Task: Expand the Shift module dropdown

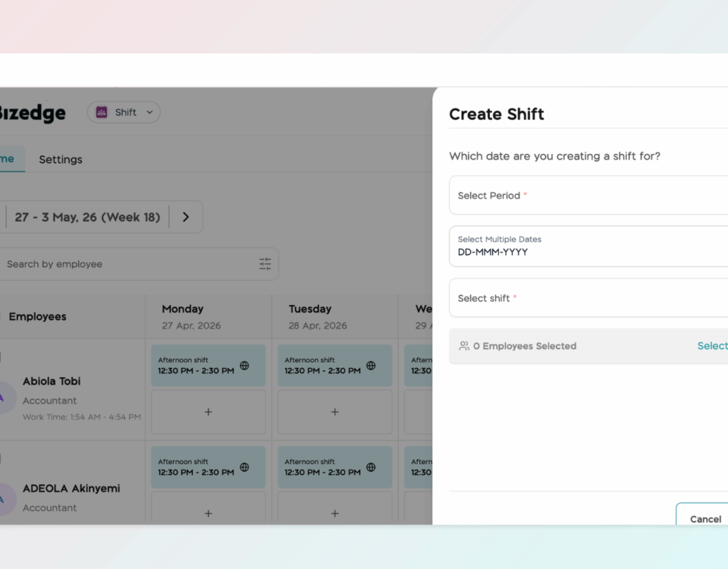Action: click(149, 112)
